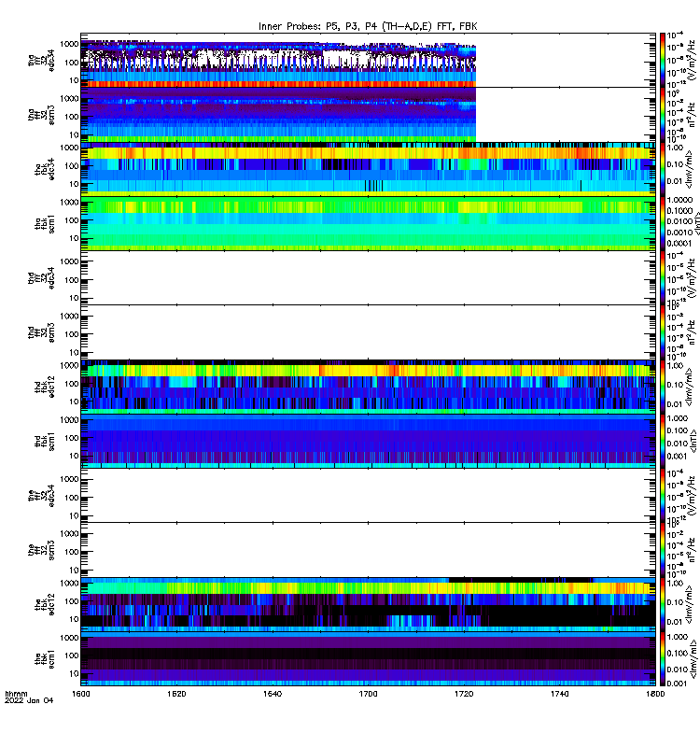Click the 1600 time axis label

tap(80, 694)
